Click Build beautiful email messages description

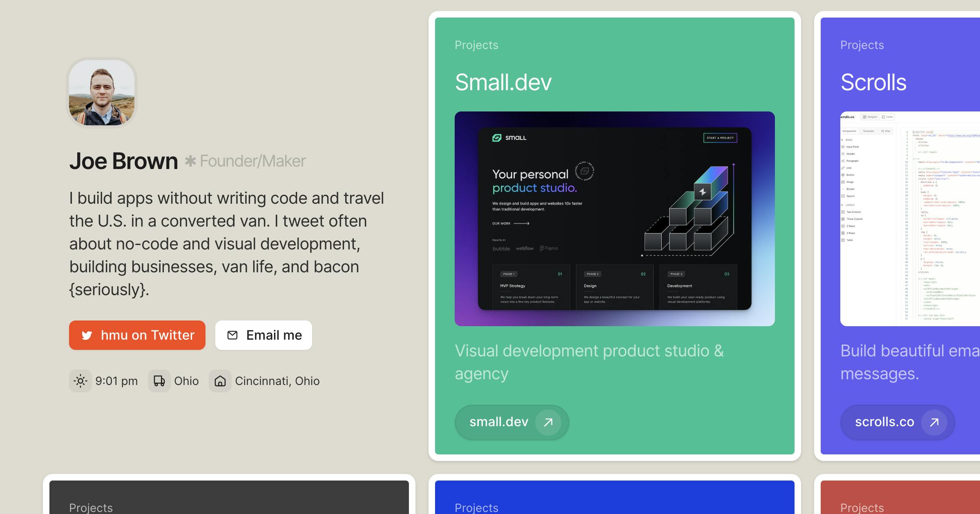910,362
